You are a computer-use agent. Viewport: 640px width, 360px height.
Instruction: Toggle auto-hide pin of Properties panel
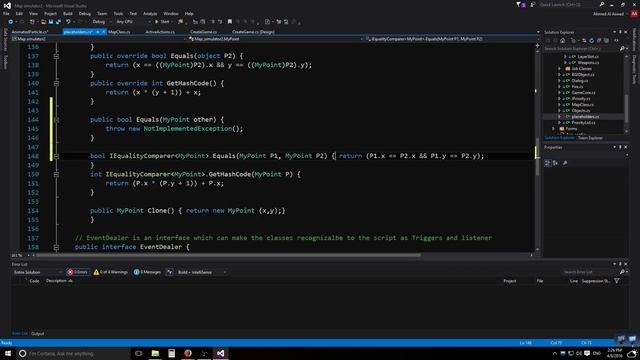point(620,147)
